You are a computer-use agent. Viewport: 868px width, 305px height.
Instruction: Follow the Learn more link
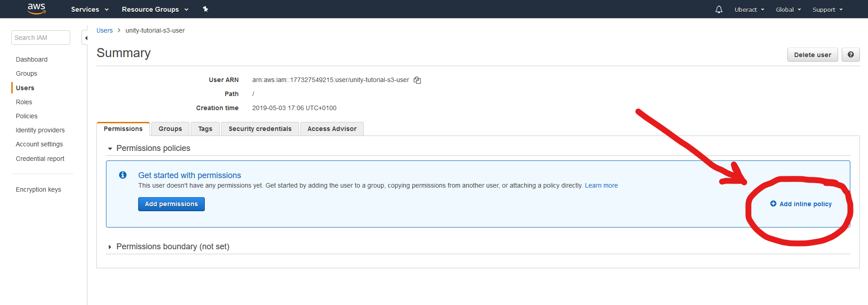601,185
